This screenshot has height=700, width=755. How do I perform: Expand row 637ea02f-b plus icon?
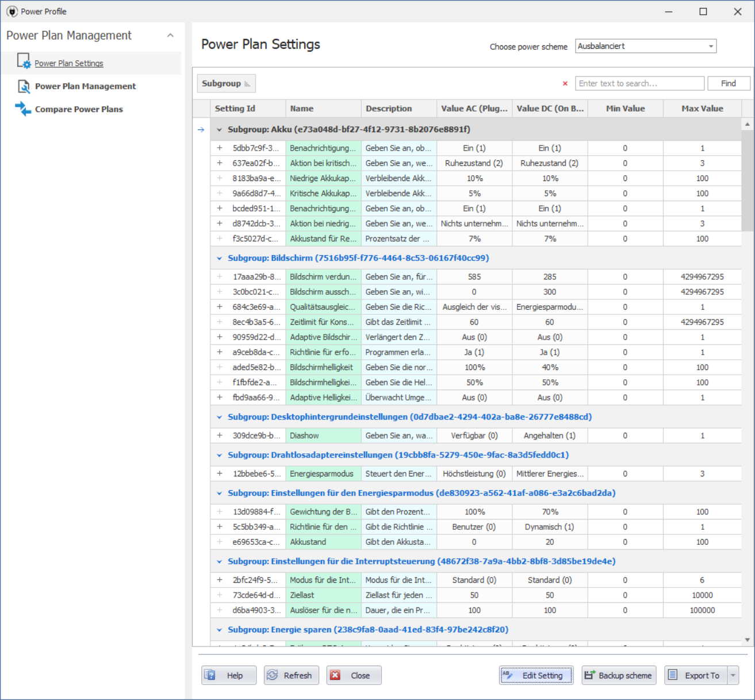coord(220,163)
